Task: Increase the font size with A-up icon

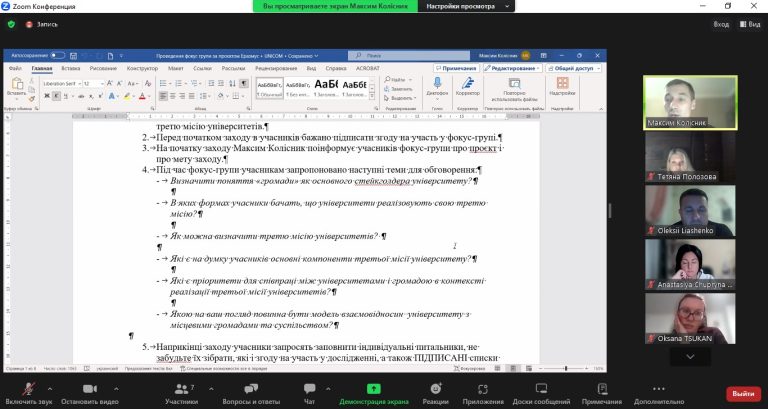Action: coord(110,84)
